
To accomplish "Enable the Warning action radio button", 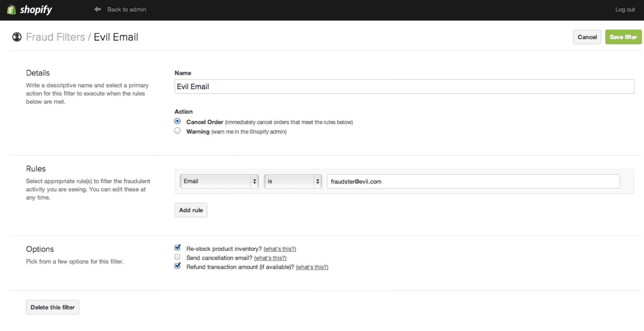I will point(177,130).
